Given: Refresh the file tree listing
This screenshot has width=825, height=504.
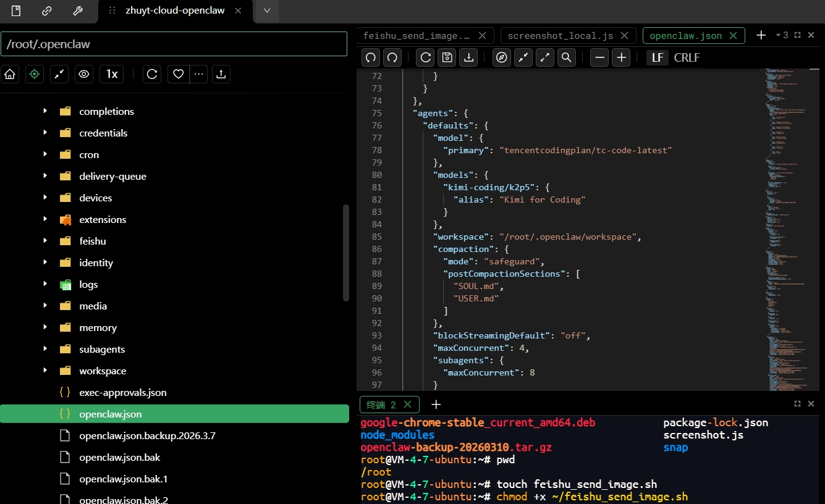Looking at the screenshot, I should coord(152,74).
